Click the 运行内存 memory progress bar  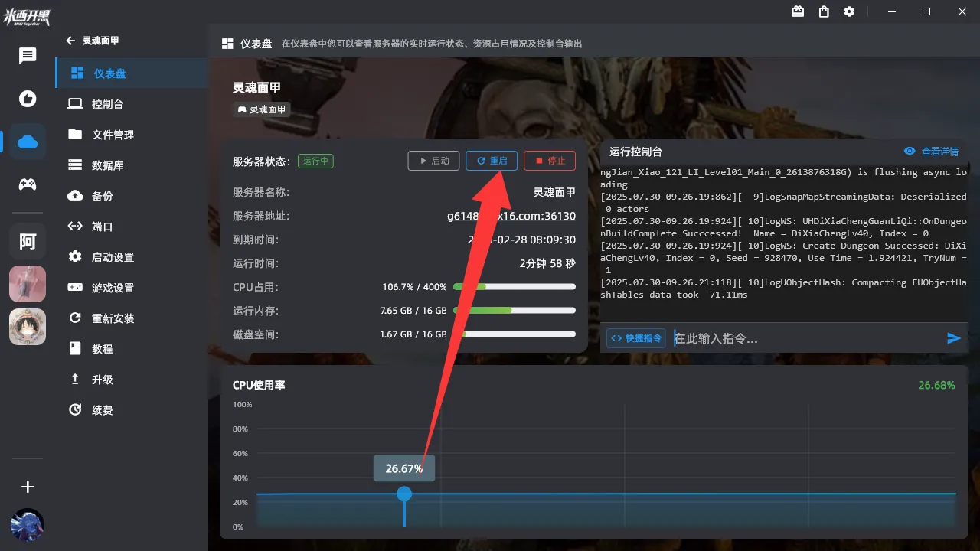coord(514,311)
